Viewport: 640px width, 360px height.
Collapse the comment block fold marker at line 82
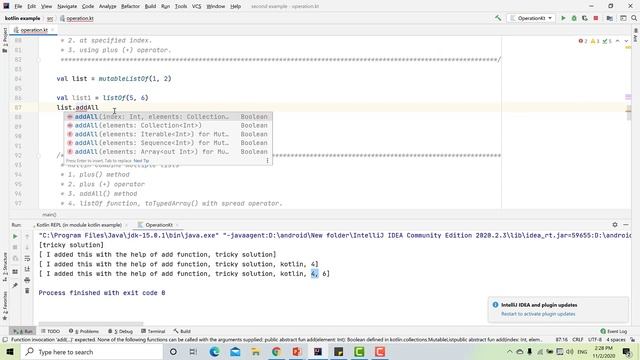(x=39, y=60)
